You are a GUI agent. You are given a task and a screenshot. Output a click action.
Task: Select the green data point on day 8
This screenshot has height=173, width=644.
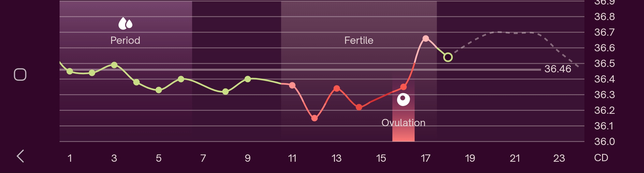pos(225,92)
